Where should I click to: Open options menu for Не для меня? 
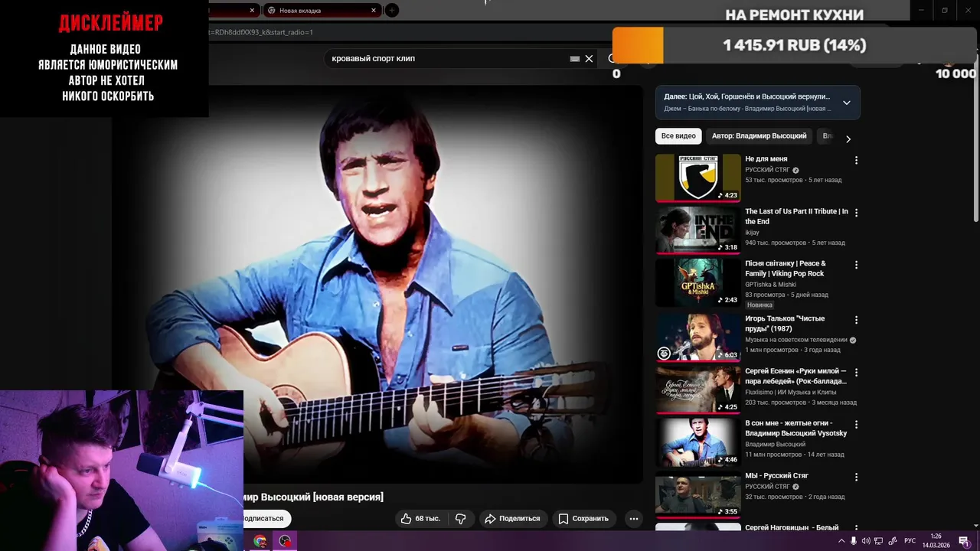[856, 161]
